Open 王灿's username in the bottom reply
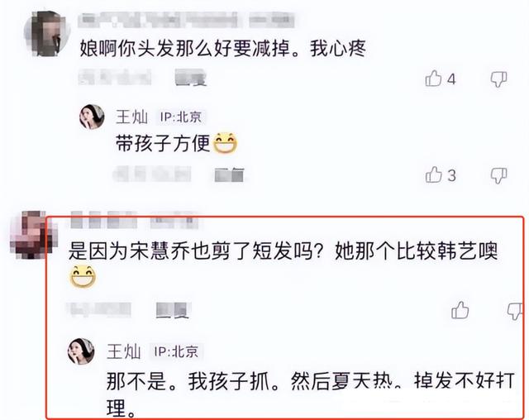Image resolution: width=529 pixels, height=420 pixels. click(123, 351)
